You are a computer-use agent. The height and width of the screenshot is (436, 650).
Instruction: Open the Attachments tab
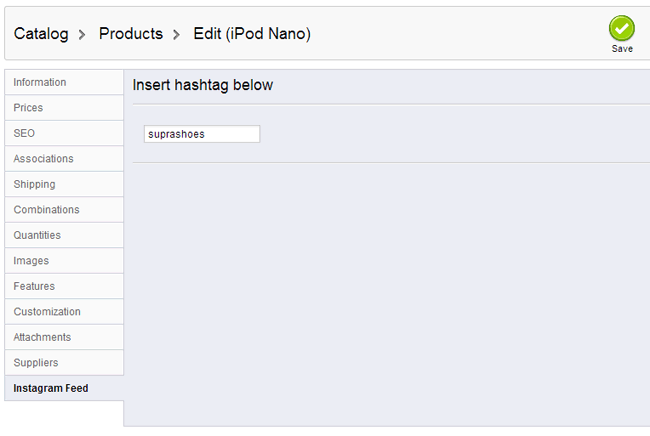click(x=42, y=337)
